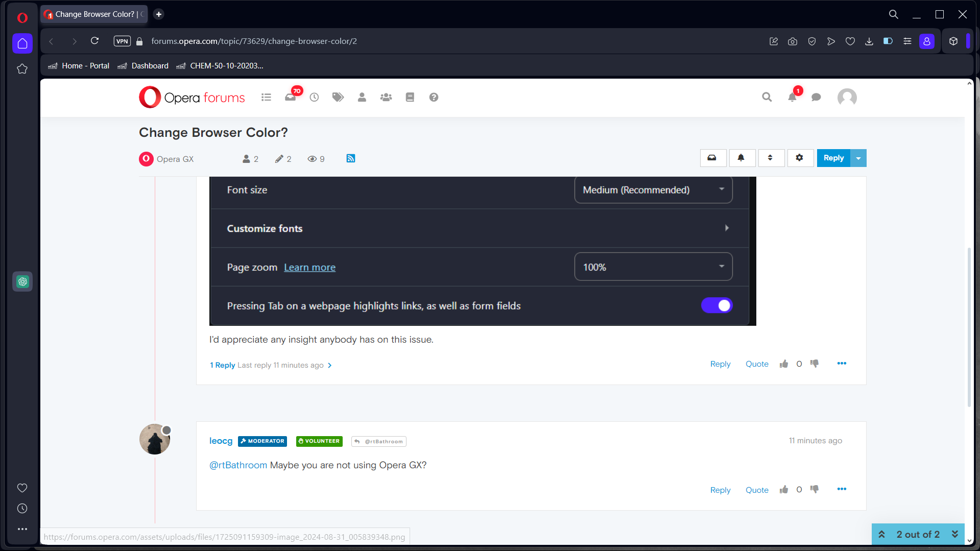Open the Dashboard bookmark

coord(144,66)
